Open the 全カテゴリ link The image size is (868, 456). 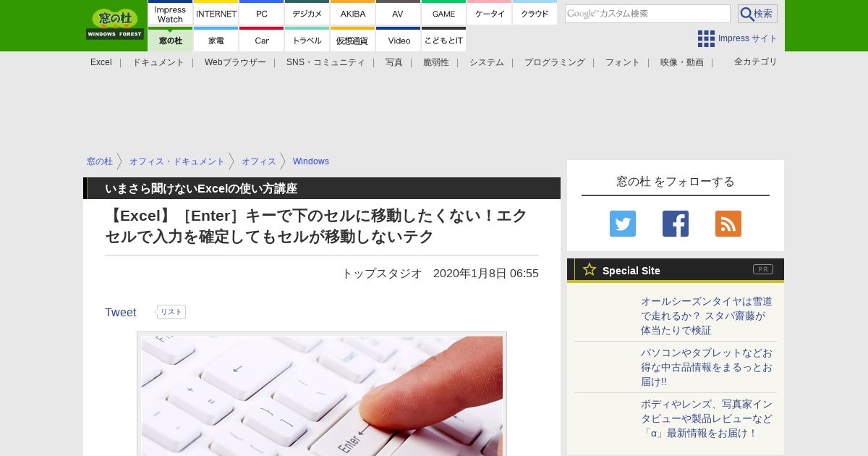[x=756, y=62]
